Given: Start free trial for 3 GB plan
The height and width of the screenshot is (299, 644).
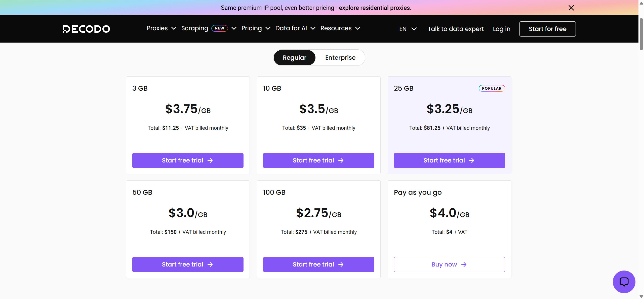Looking at the screenshot, I should coord(188,160).
